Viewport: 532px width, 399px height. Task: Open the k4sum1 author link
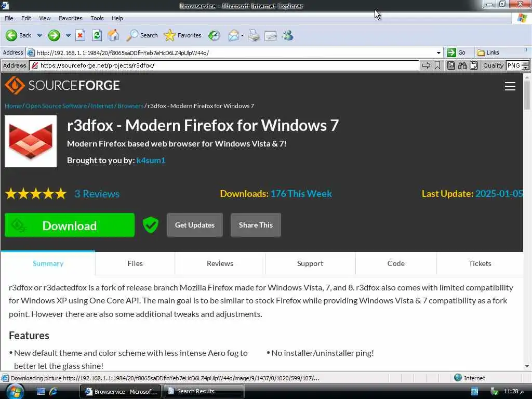coord(151,160)
